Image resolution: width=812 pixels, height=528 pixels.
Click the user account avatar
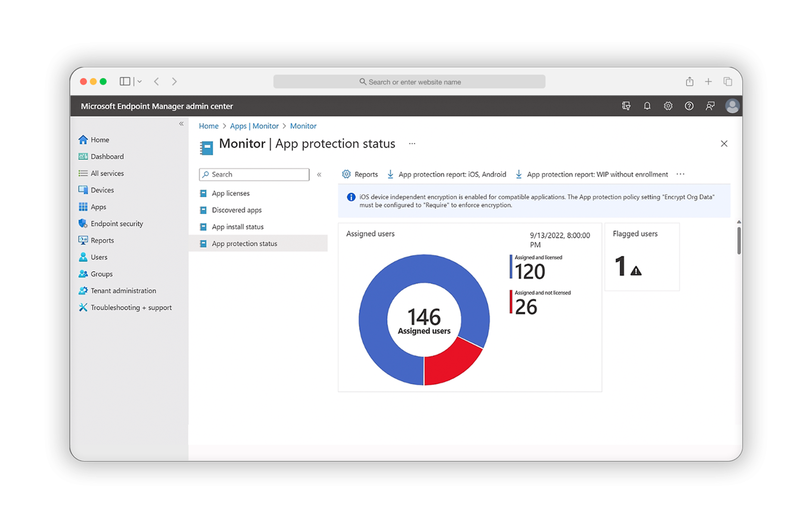[732, 106]
